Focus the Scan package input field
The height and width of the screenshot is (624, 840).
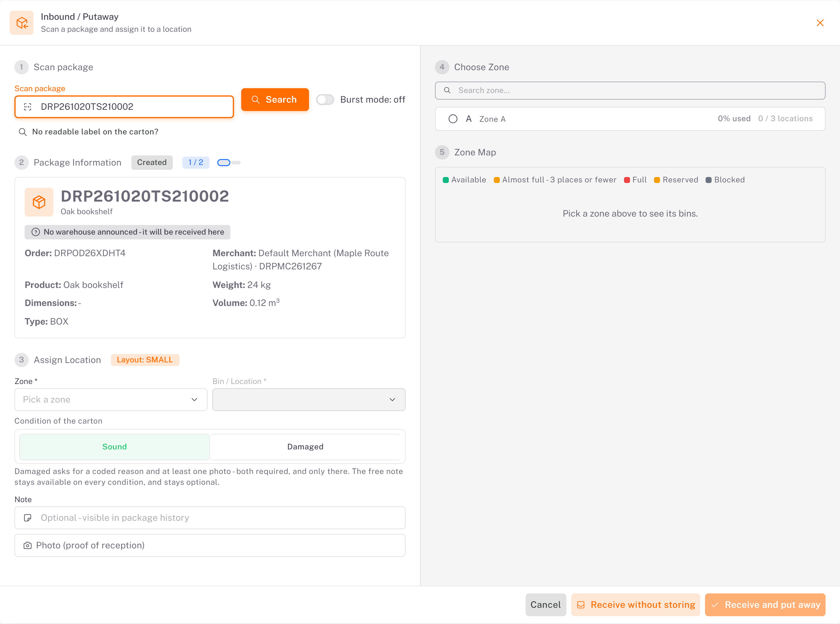(x=124, y=106)
